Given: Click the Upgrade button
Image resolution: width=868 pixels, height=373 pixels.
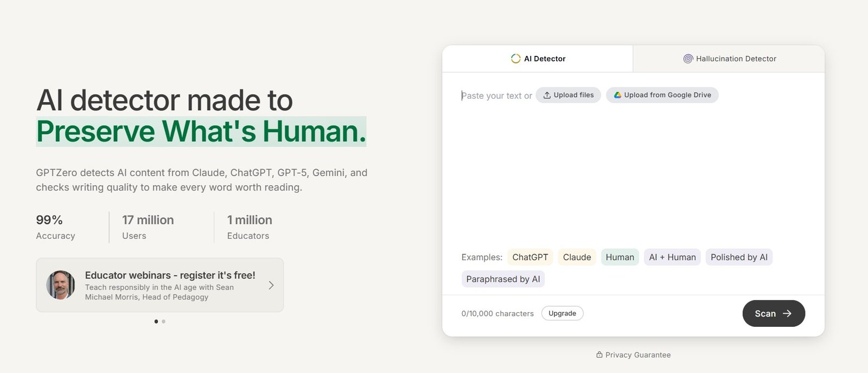Looking at the screenshot, I should coord(562,313).
